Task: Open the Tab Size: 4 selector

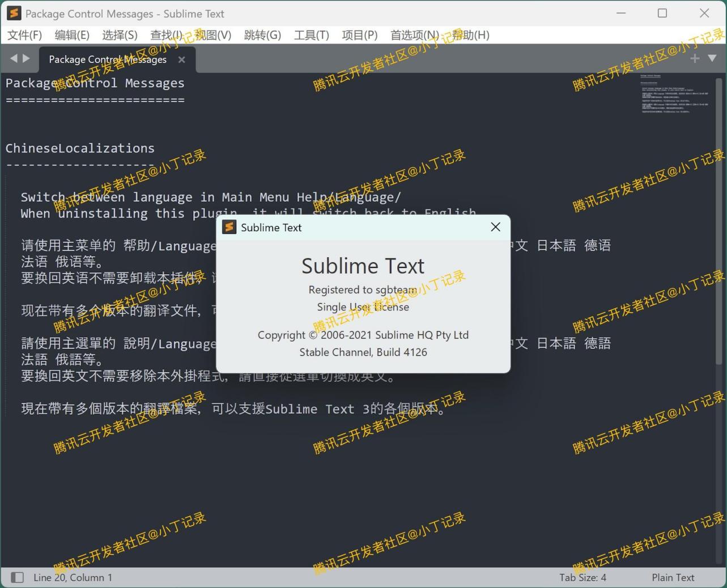Action: click(x=583, y=577)
